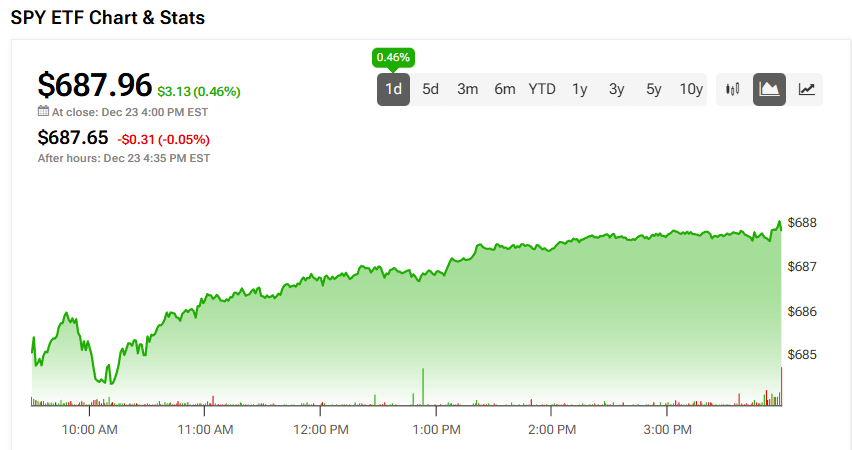Click the $687.65 after-hours price
Viewport: 852px width, 450px height.
click(72, 138)
